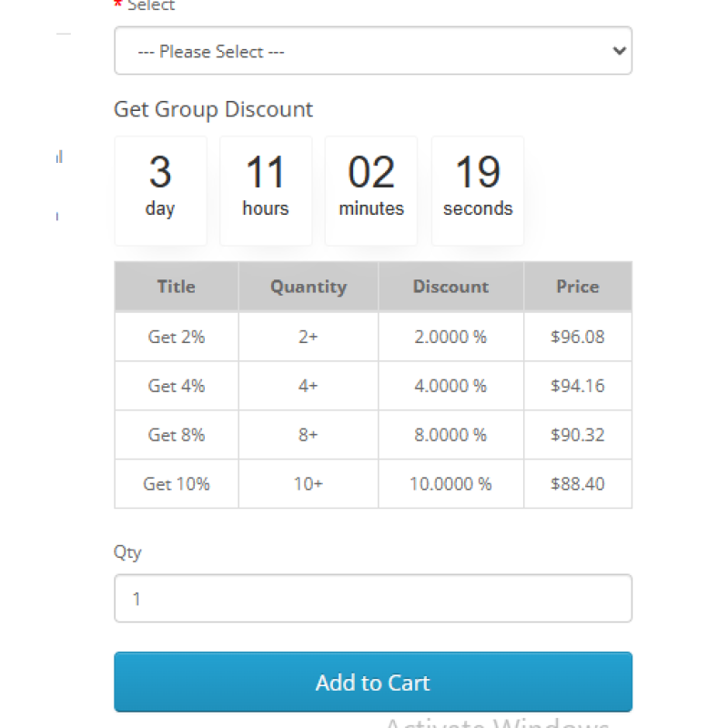Click the minutes countdown box

point(371,190)
